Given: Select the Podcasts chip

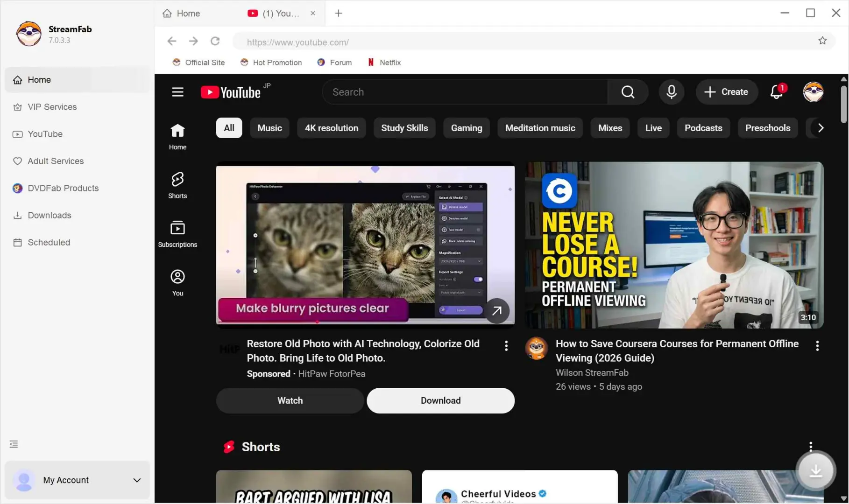Looking at the screenshot, I should (x=703, y=128).
